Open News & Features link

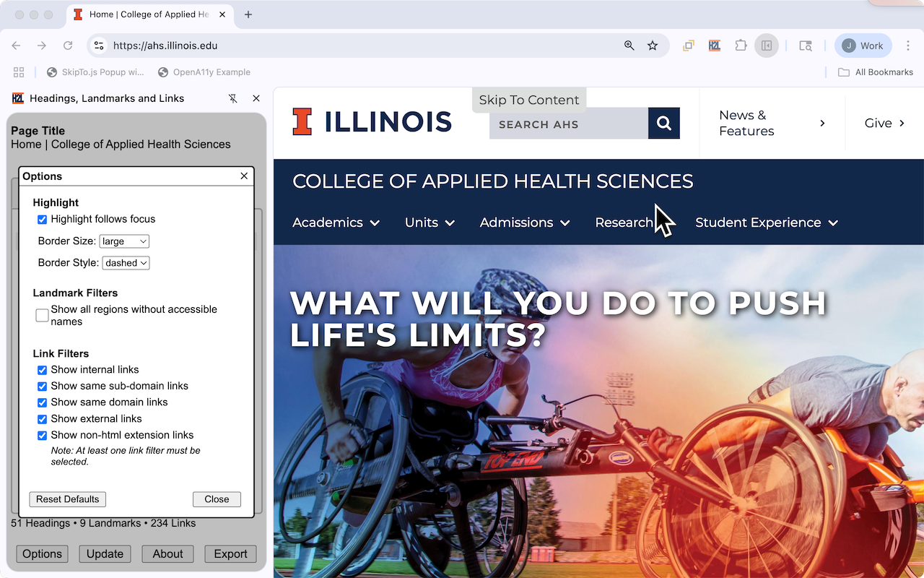772,123
